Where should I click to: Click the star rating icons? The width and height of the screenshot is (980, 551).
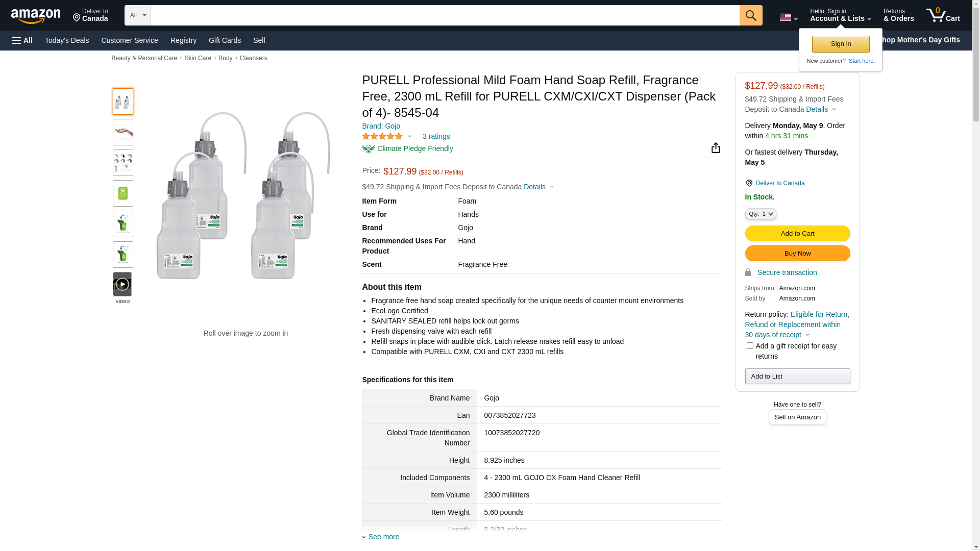coord(382,136)
